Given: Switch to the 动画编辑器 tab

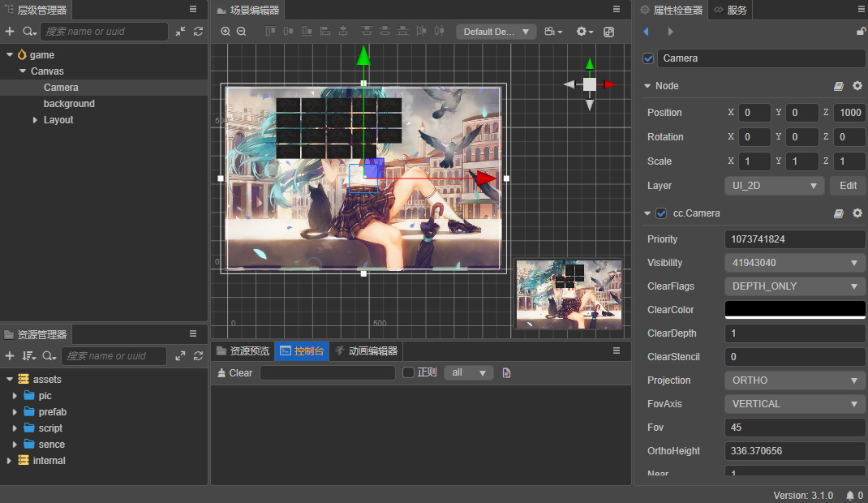Looking at the screenshot, I should [x=366, y=351].
